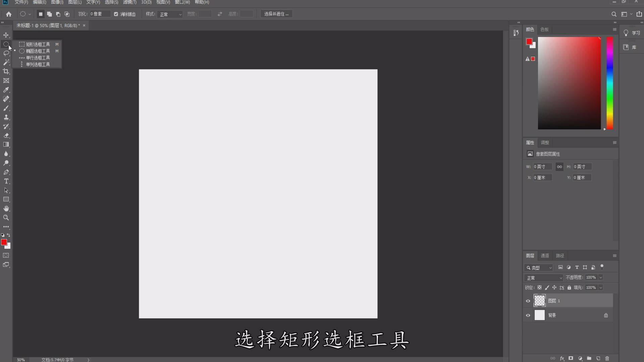Open the Color panel menu
644x362 pixels.
pos(614,29)
